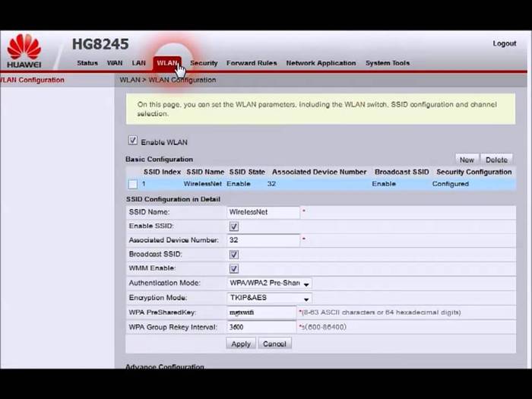Click the SSID Name input field
Image resolution: width=532 pixels, height=399 pixels.
click(263, 212)
